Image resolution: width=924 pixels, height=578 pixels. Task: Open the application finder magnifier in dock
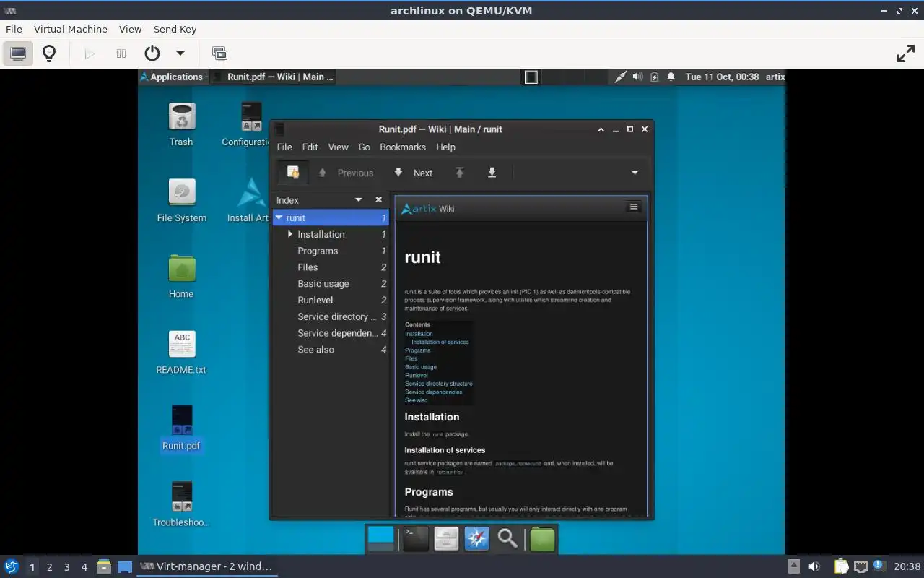(508, 539)
